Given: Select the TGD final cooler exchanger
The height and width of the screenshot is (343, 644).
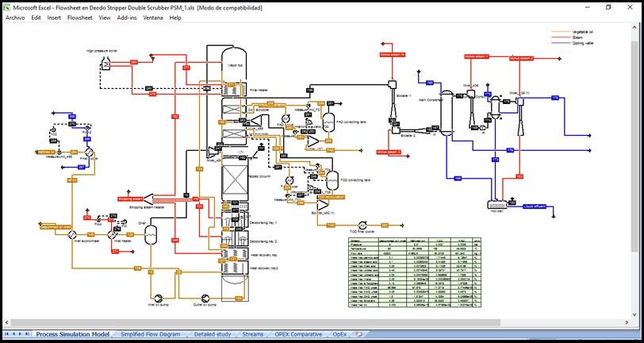Looking at the screenshot, I should [361, 225].
